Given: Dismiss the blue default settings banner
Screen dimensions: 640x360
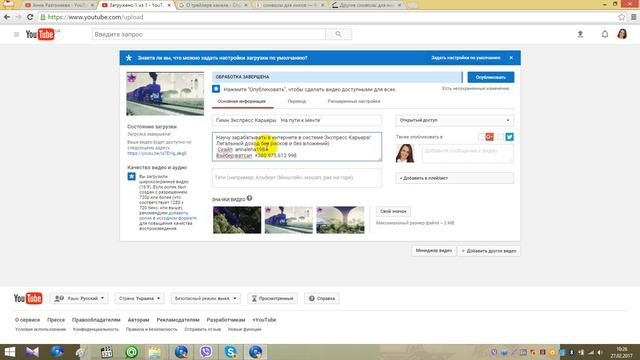Looking at the screenshot, I should point(511,58).
